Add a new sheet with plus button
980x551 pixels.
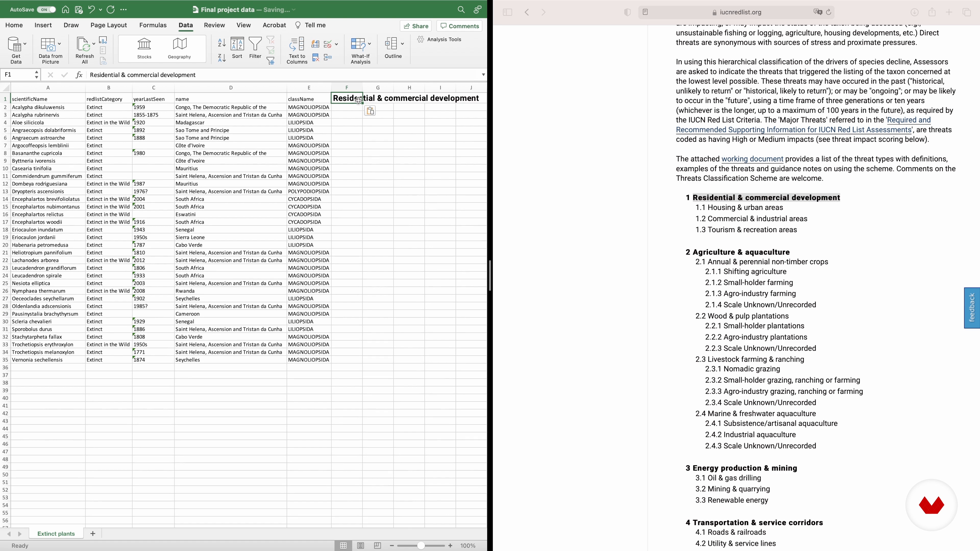[92, 533]
